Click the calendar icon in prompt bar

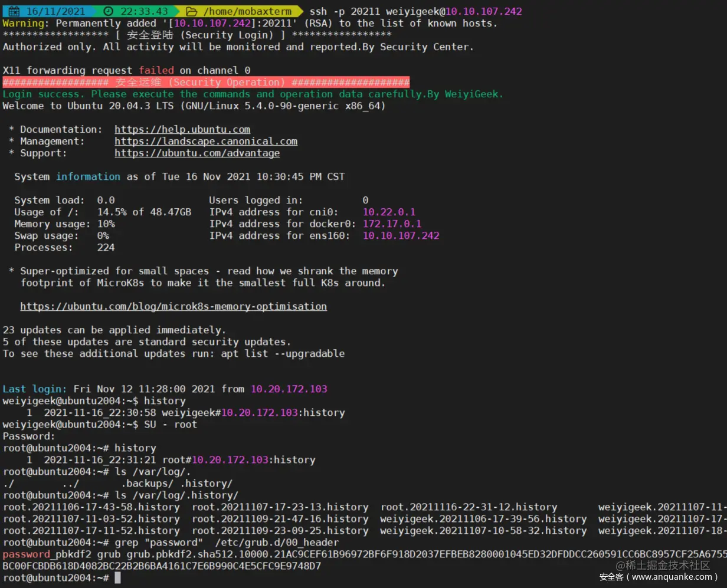click(x=15, y=11)
